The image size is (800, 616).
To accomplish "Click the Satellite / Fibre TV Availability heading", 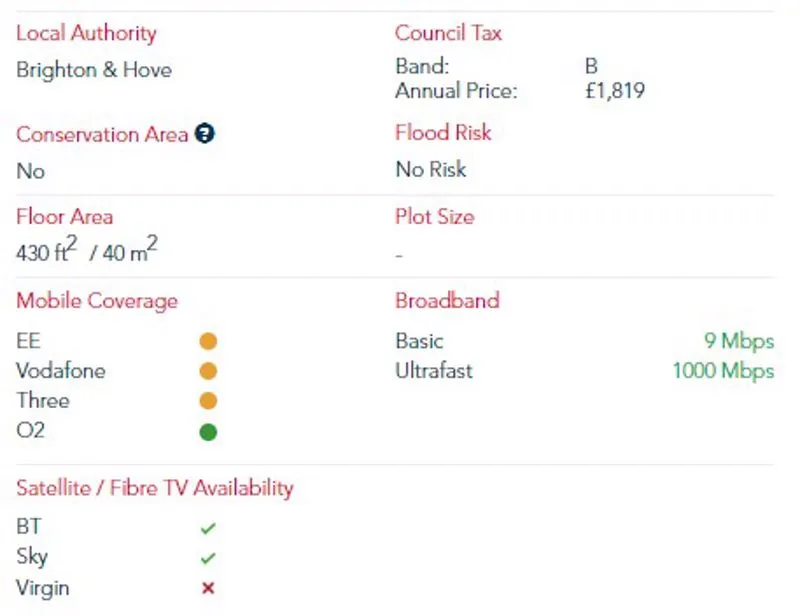I will (x=155, y=488).
